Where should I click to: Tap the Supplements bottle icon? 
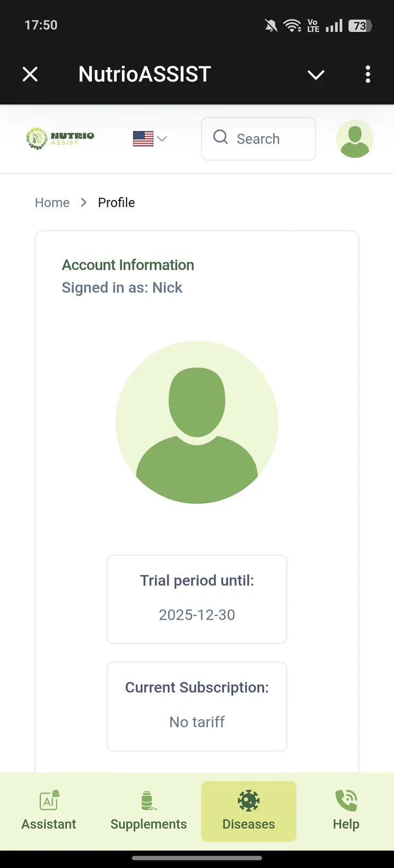click(148, 801)
